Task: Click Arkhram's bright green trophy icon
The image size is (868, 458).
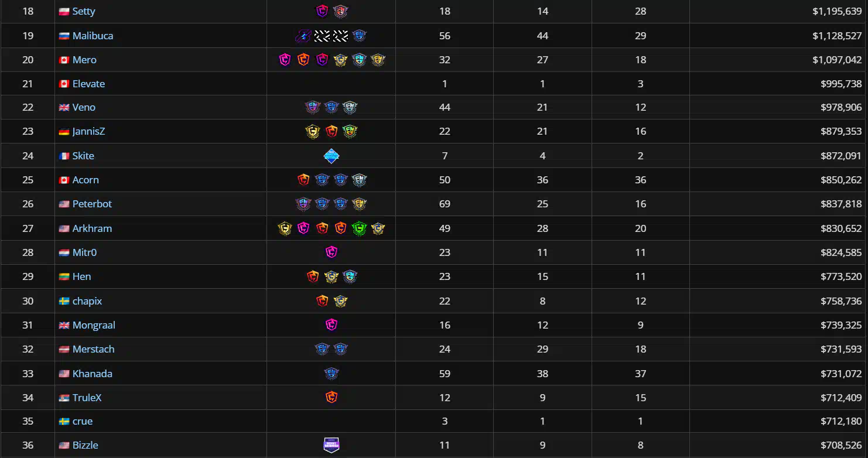Action: pos(359,228)
